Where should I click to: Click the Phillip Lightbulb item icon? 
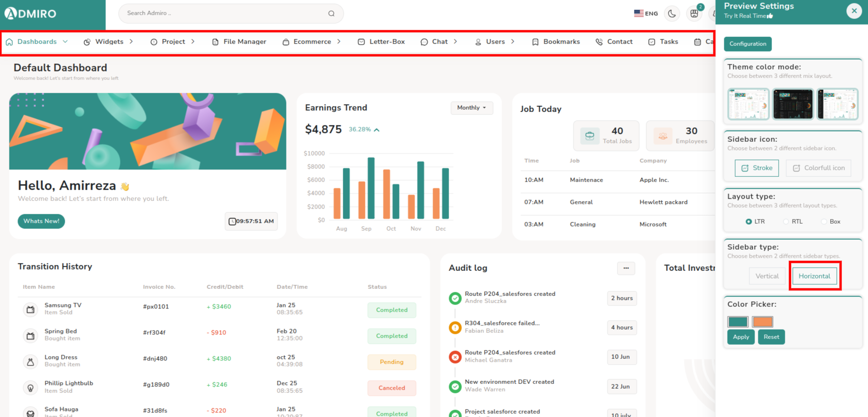click(x=30, y=388)
